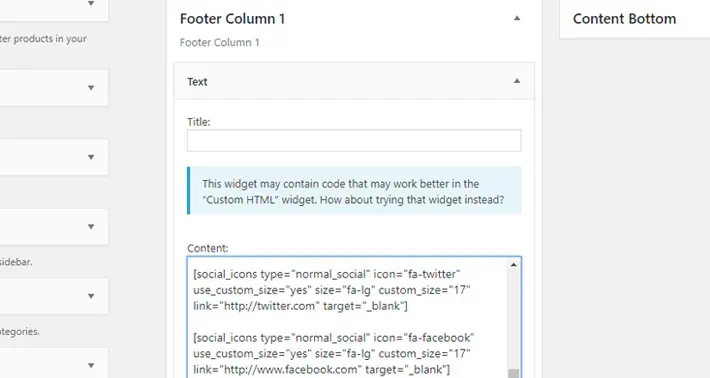The height and width of the screenshot is (378, 710).
Task: Click the Footer Column 1 heading
Action: [x=232, y=19]
